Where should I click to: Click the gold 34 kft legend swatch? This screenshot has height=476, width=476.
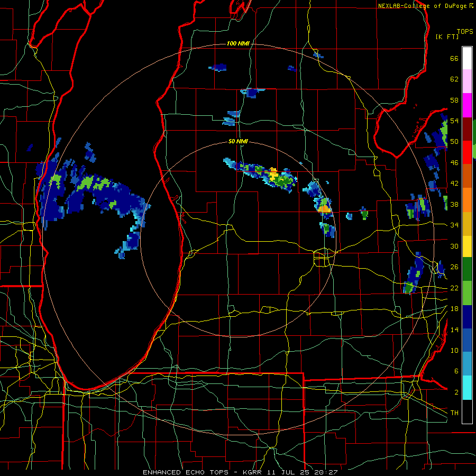[467, 224]
